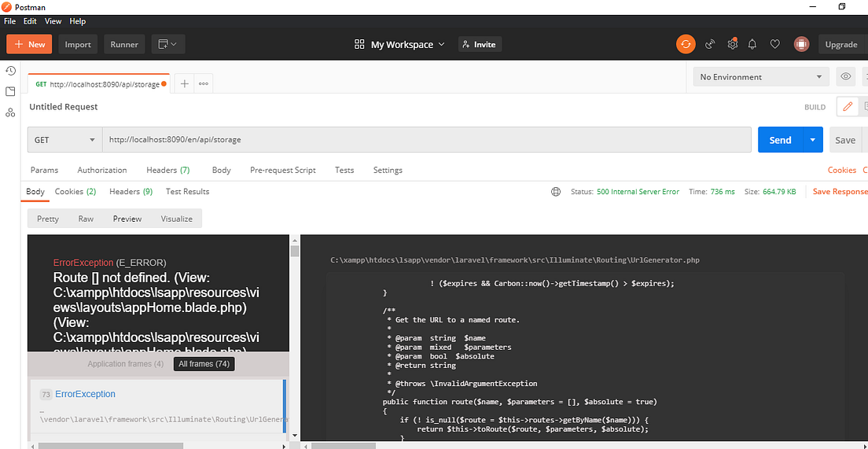Open the Tests tab
Viewport: 868px width, 449px height.
[344, 170]
